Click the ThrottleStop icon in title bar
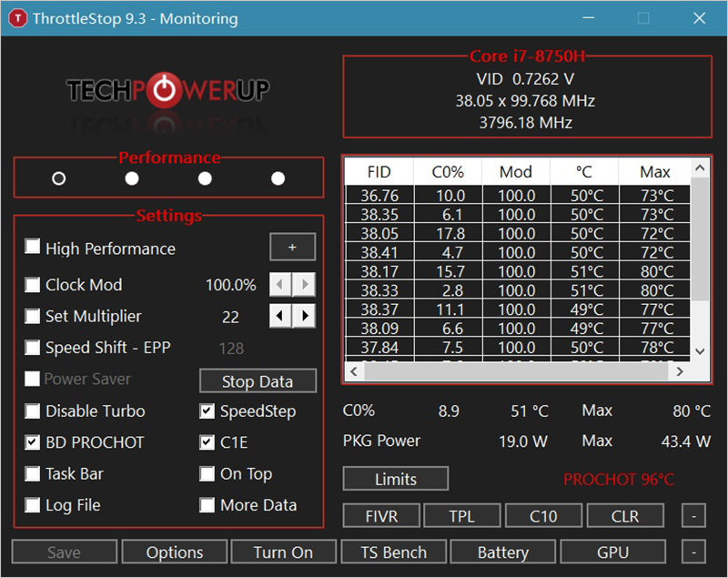This screenshot has height=578, width=728. pos(17,18)
